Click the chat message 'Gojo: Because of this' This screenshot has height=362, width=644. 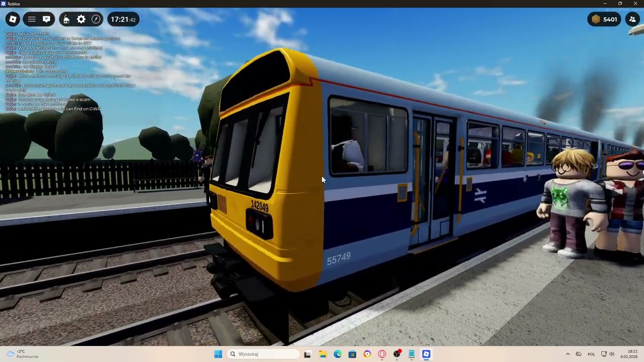click(x=27, y=34)
